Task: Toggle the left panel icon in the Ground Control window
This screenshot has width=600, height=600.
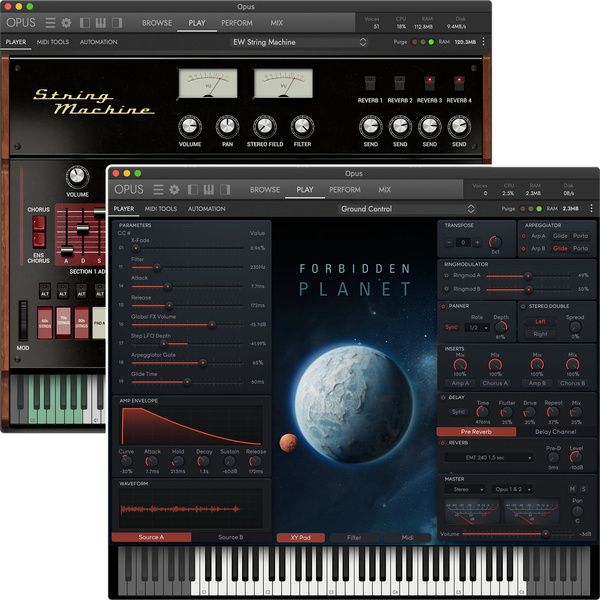Action: (x=192, y=189)
